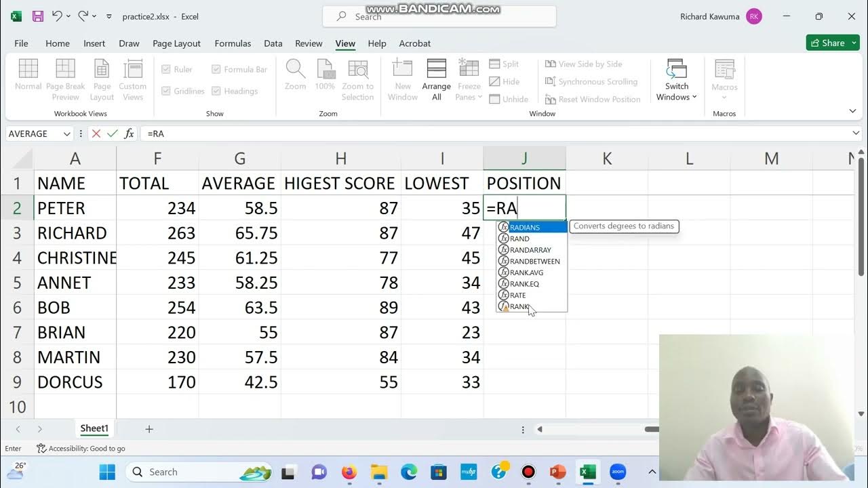Toggle the Ruler checkbox
Viewport: 868px width, 488px height.
pyautogui.click(x=166, y=69)
